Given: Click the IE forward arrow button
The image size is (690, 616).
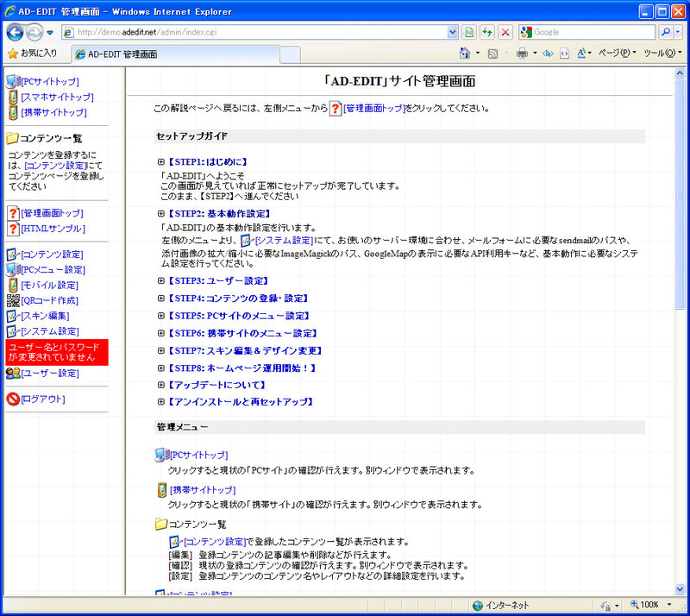Looking at the screenshot, I should click(x=34, y=32).
